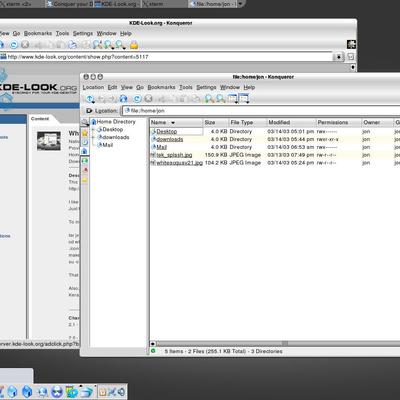Click the Home icon in the file manager toolbar
Viewport: 400px width, 400px height.
(x=123, y=99)
